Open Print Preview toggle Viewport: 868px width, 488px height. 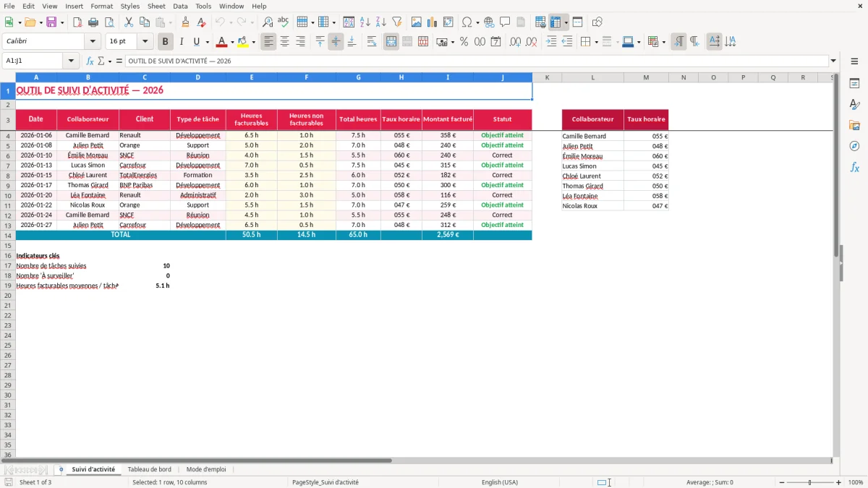(x=109, y=22)
